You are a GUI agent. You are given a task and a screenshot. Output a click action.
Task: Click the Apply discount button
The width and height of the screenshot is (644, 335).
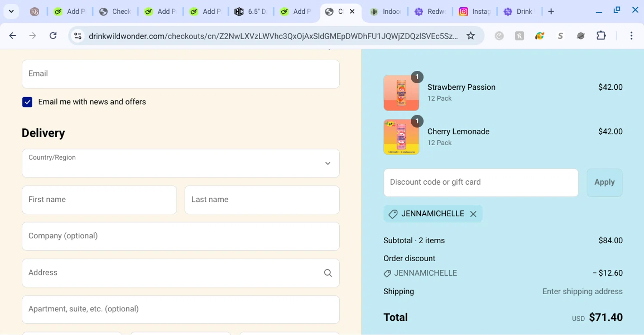coord(605,183)
